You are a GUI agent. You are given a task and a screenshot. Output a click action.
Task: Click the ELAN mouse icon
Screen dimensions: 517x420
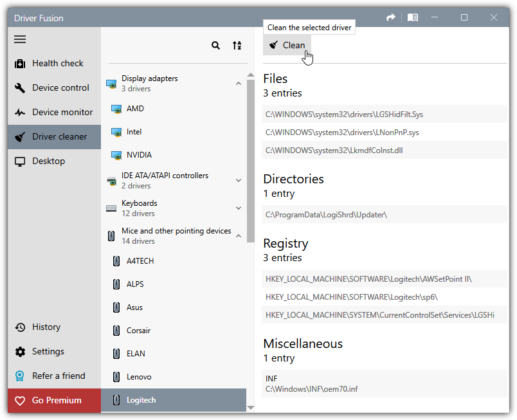[116, 354]
